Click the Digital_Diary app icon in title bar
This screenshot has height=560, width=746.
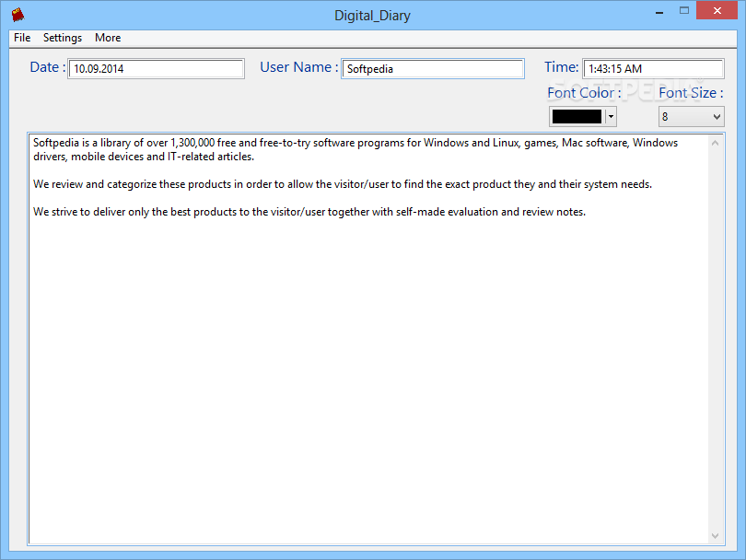[18, 15]
